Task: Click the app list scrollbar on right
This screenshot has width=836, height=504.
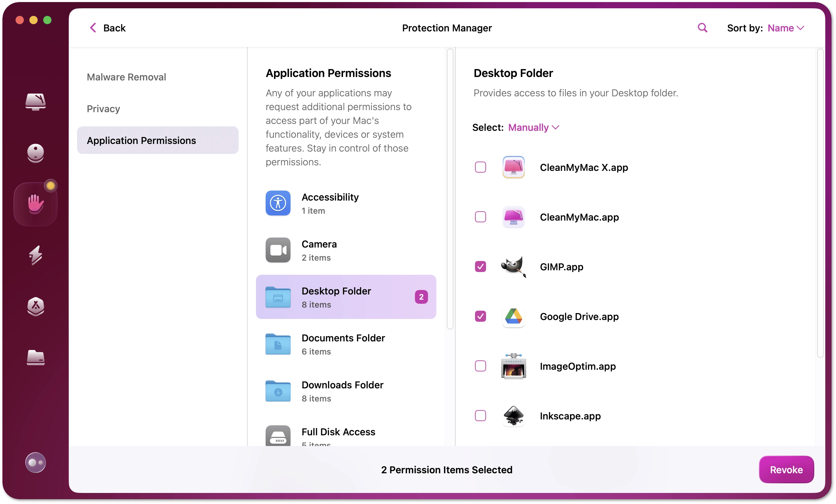Action: point(820,203)
